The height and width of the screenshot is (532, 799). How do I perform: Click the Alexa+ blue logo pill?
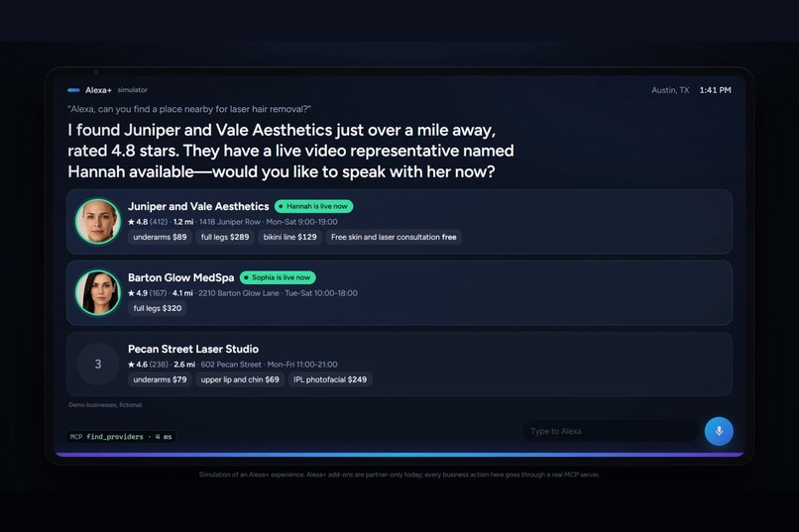pyautogui.click(x=74, y=90)
